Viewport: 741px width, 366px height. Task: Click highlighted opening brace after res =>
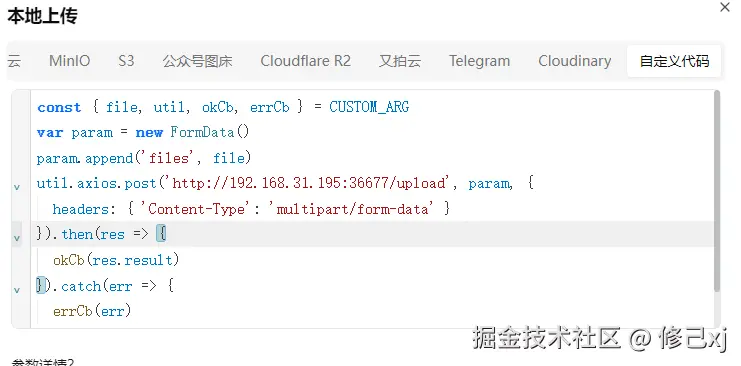pyautogui.click(x=161, y=234)
